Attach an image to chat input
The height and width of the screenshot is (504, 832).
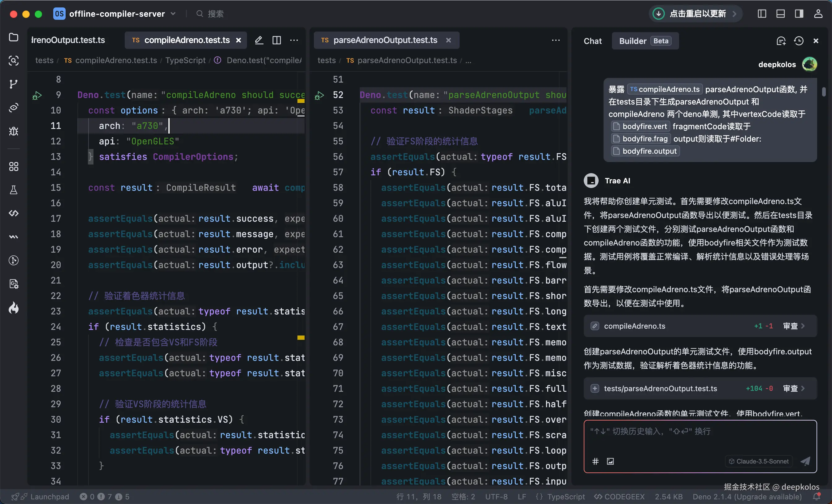[610, 461]
